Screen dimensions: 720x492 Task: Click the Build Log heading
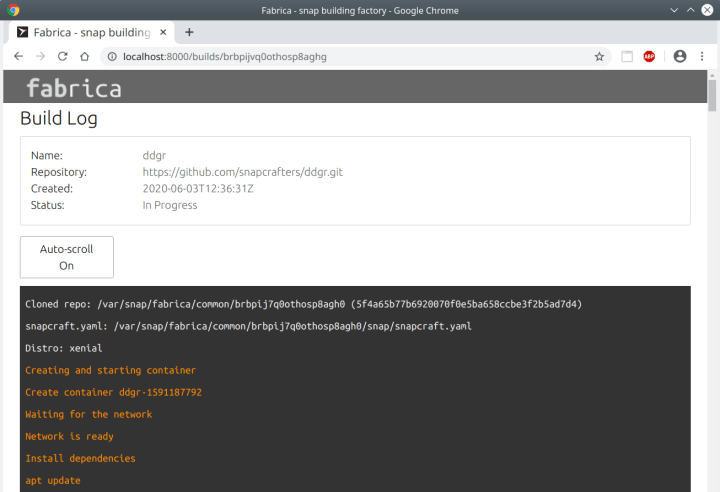(59, 119)
